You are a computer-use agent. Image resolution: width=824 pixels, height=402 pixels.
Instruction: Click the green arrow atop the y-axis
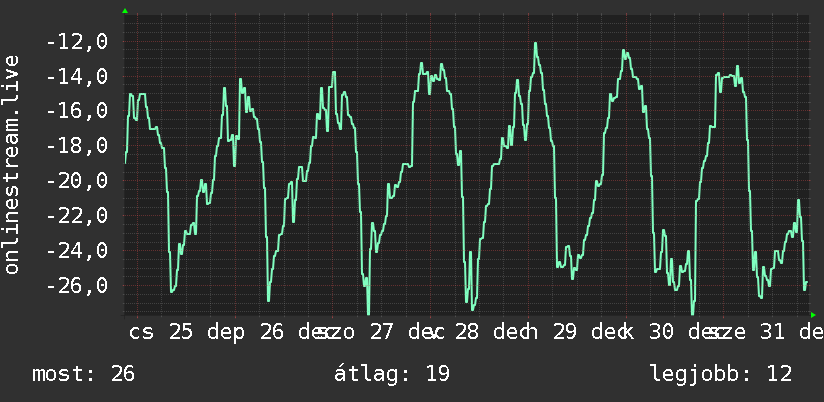click(x=125, y=11)
